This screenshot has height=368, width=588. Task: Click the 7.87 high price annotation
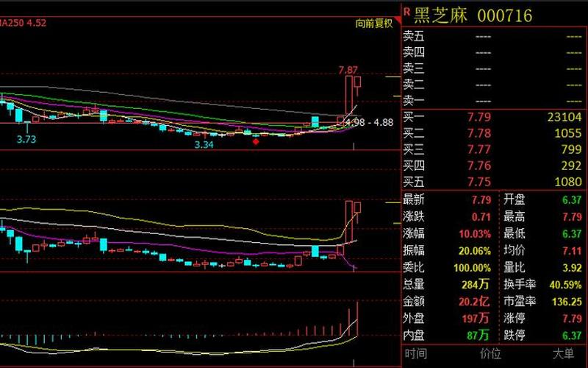coord(348,70)
